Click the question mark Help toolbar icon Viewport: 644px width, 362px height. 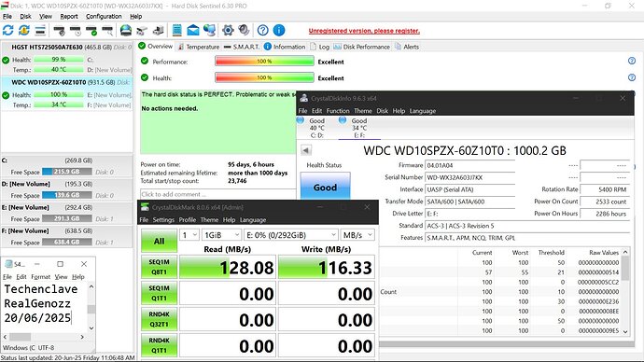tap(263, 30)
